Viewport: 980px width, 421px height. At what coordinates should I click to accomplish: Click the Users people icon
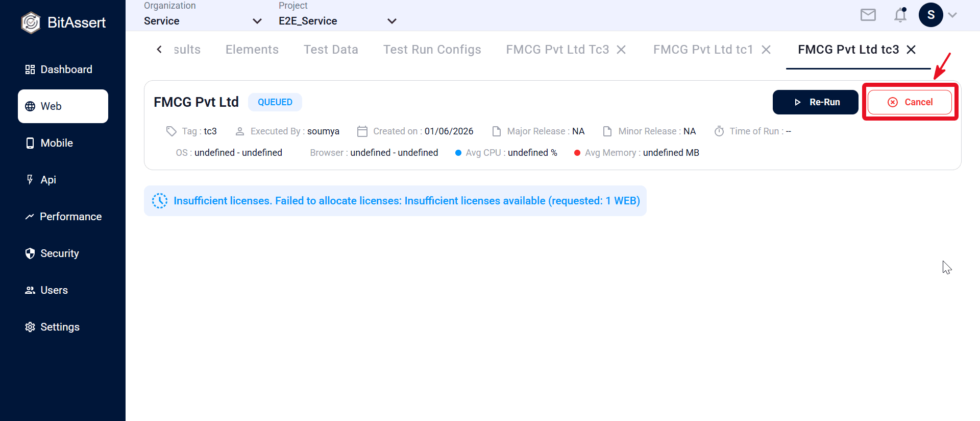pos(30,290)
